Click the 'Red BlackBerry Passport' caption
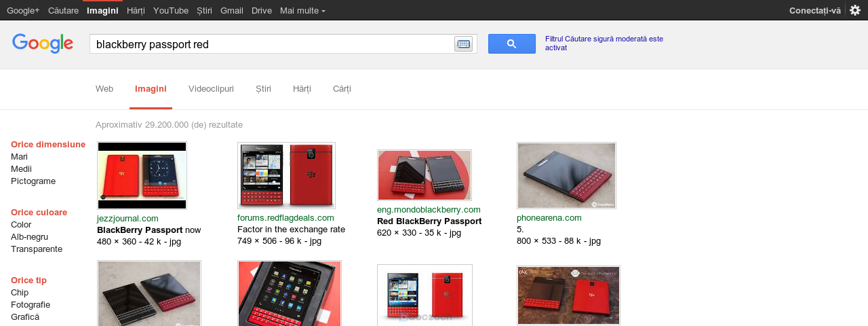Image resolution: width=868 pixels, height=326 pixels. (429, 221)
